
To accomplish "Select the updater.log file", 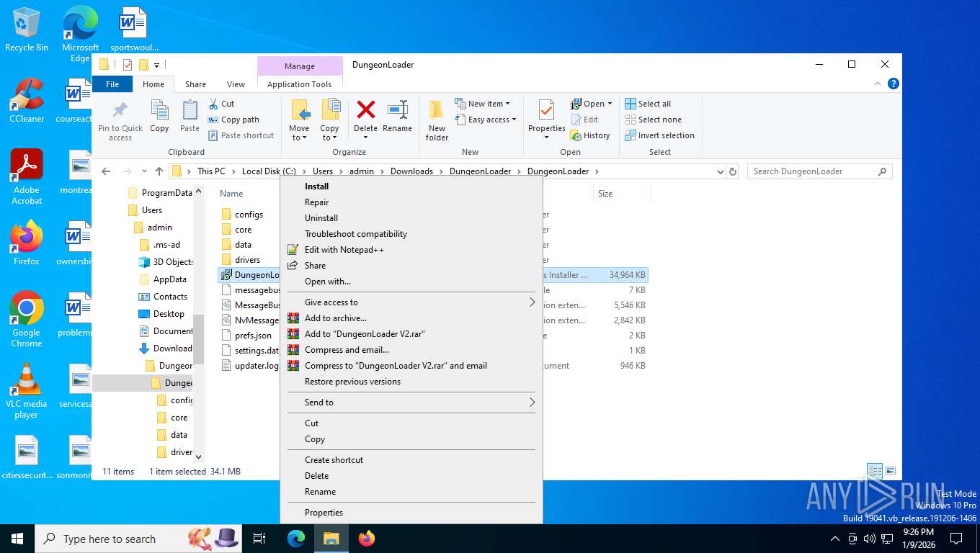I will [x=256, y=366].
